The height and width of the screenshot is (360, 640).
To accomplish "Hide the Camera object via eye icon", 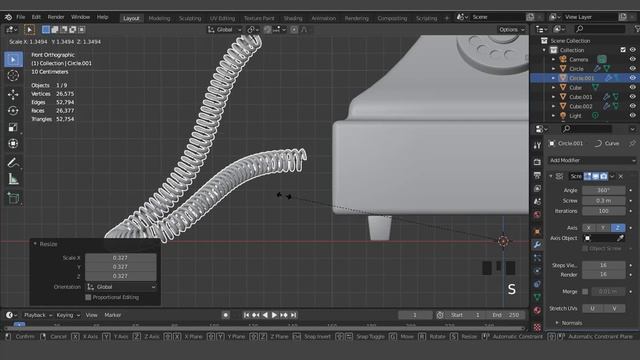I will (x=633, y=59).
